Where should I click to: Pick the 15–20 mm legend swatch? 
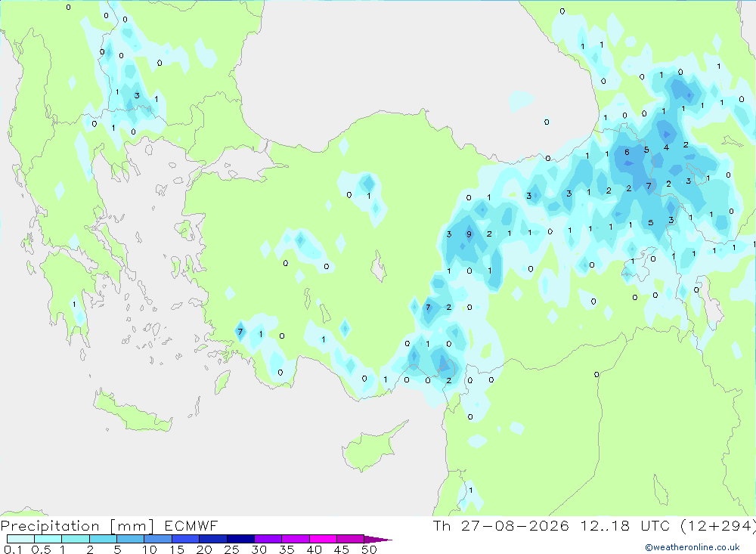click(186, 539)
